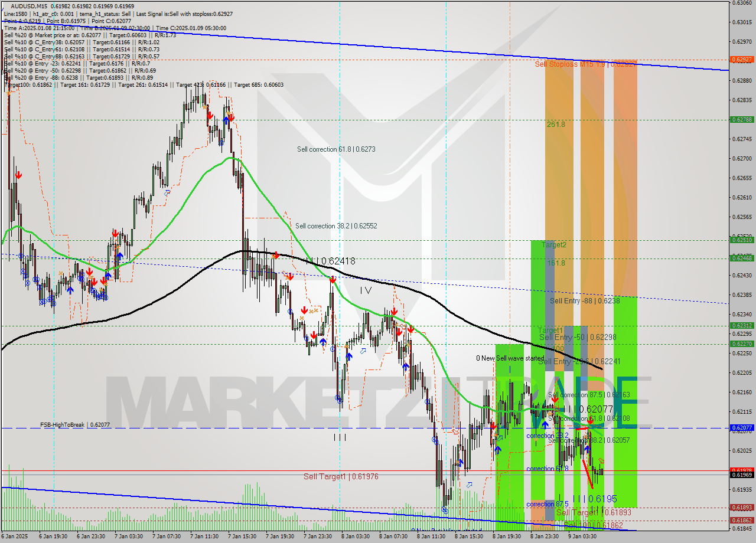Click 'Sell Target1 | 0.61976' label
The image size is (756, 543).
click(x=341, y=476)
